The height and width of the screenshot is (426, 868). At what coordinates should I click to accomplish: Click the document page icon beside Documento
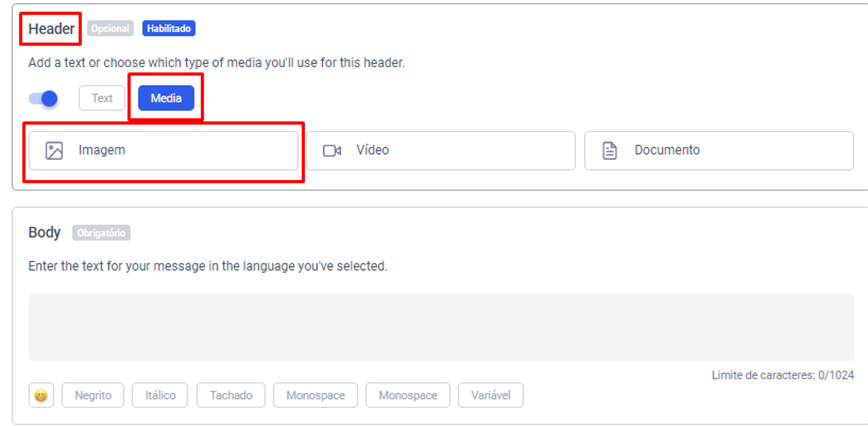pos(610,151)
